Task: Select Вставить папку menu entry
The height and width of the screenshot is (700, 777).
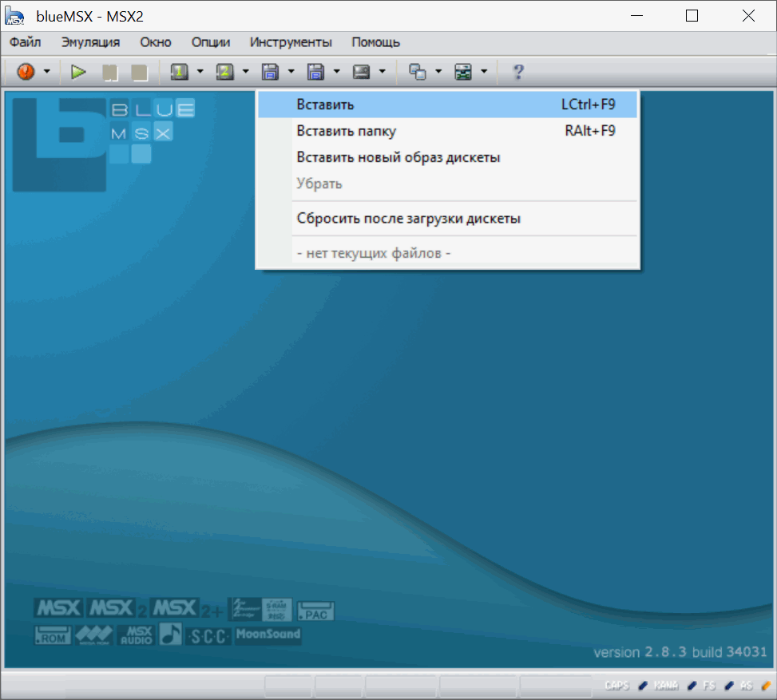Action: click(447, 131)
